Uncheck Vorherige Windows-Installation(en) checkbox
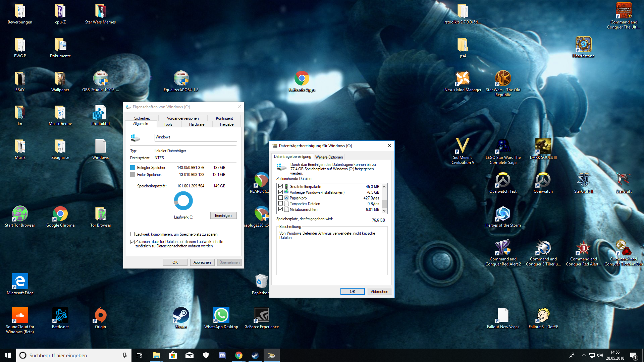This screenshot has height=362, width=644. click(280, 192)
